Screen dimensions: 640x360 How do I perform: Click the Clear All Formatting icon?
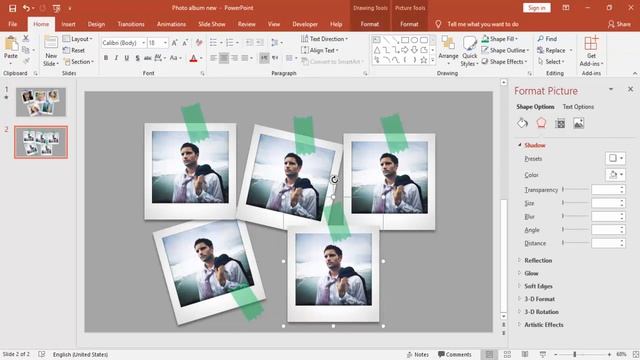point(199,43)
